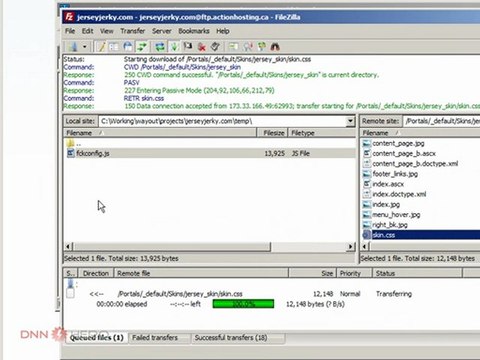Toggle the remote directory tree view
The width and height of the screenshot is (480, 360).
pyautogui.click(x=128, y=47)
